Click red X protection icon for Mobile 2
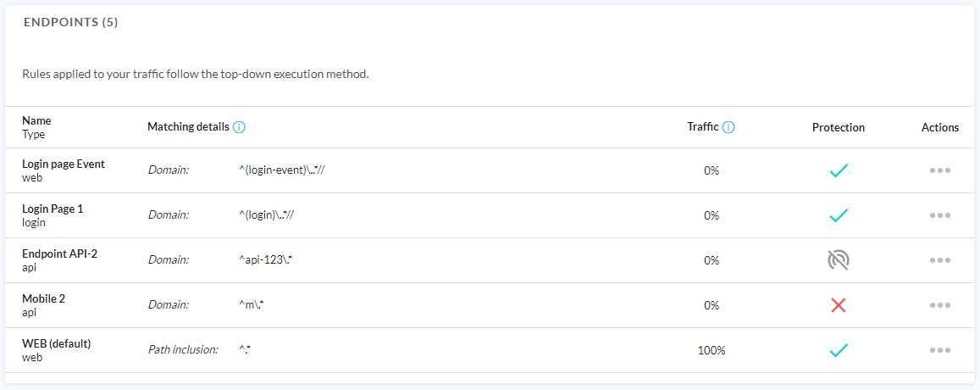 click(839, 305)
